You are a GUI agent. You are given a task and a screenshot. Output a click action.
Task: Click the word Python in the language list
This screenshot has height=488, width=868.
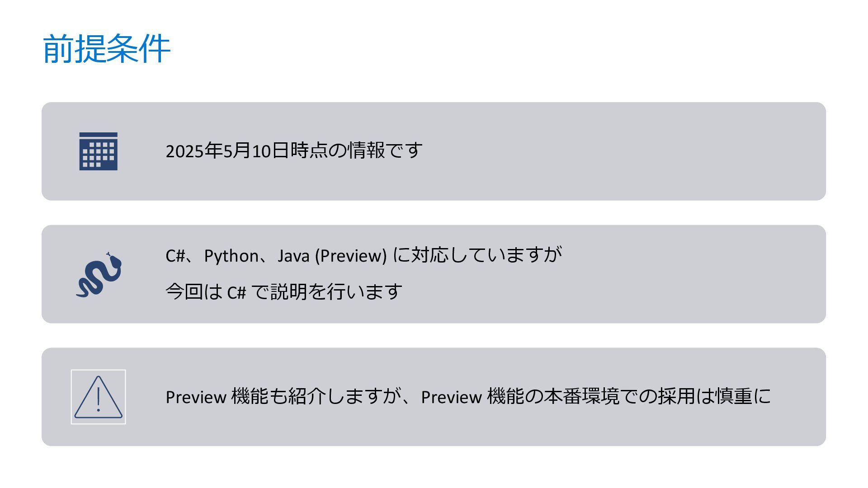(x=231, y=256)
